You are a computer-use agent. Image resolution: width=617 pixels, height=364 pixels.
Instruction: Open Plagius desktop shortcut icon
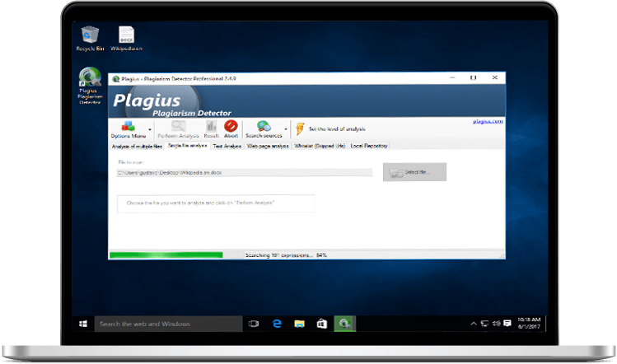pos(90,79)
